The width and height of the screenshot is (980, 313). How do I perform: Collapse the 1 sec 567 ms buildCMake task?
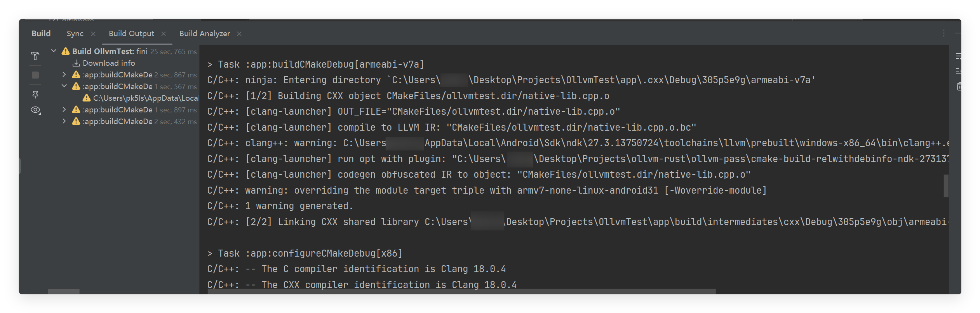(64, 86)
